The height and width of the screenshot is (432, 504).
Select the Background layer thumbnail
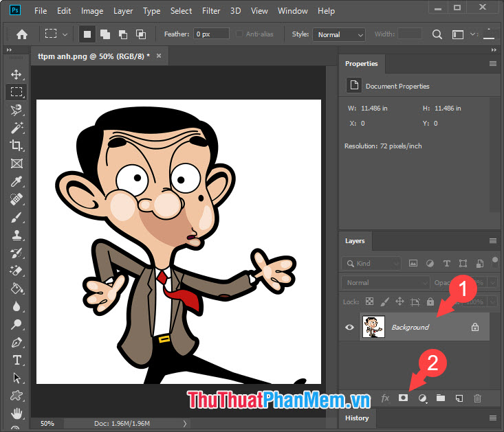pos(373,327)
